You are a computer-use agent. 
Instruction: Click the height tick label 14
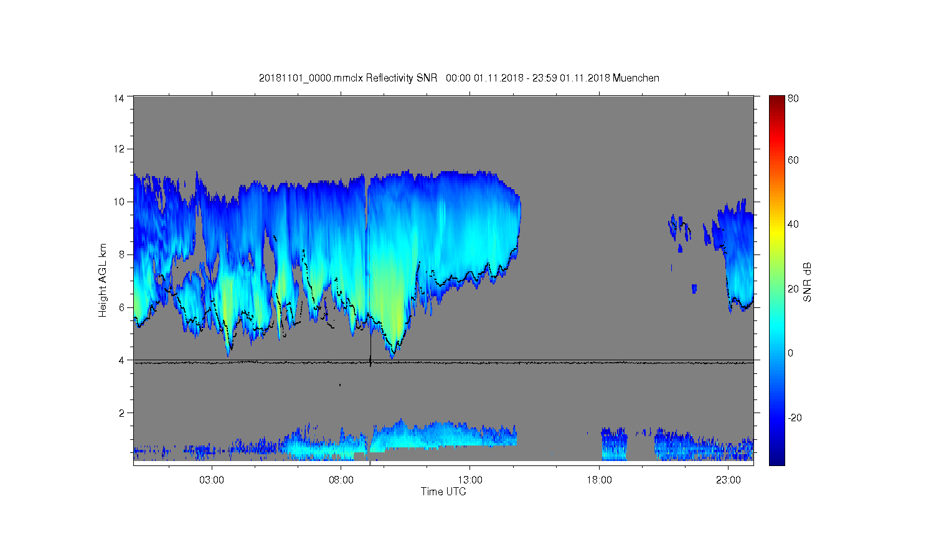point(119,98)
